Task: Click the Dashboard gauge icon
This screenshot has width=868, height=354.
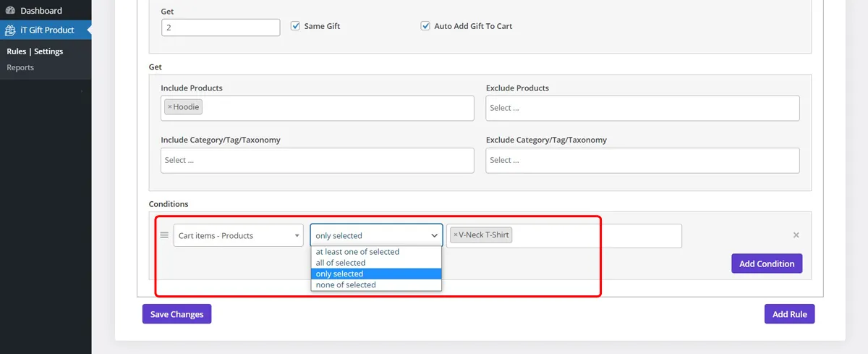Action: (10, 11)
